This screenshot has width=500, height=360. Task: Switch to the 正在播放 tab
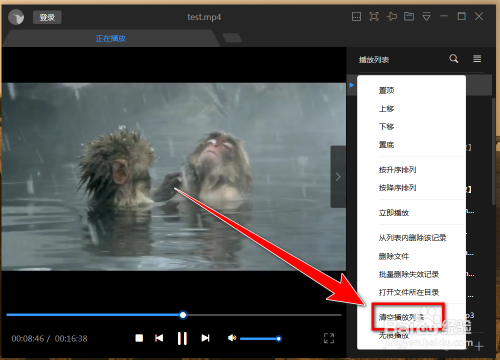pos(110,39)
